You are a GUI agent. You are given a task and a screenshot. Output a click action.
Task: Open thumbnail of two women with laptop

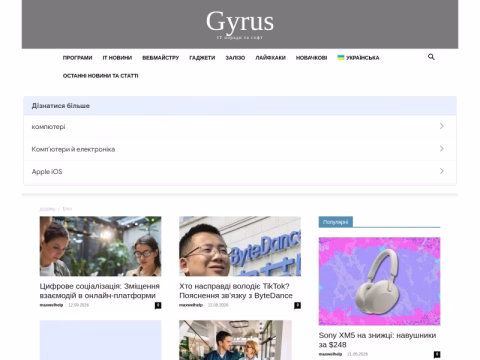(100, 246)
